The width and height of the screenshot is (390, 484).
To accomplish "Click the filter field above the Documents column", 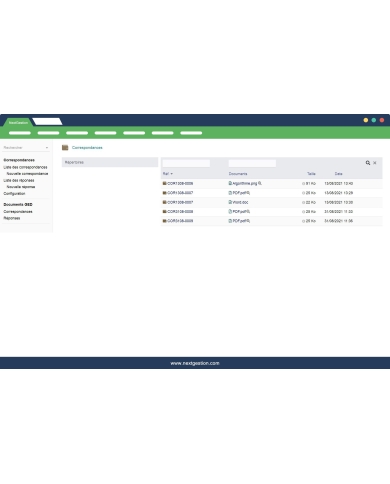I will pyautogui.click(x=252, y=163).
